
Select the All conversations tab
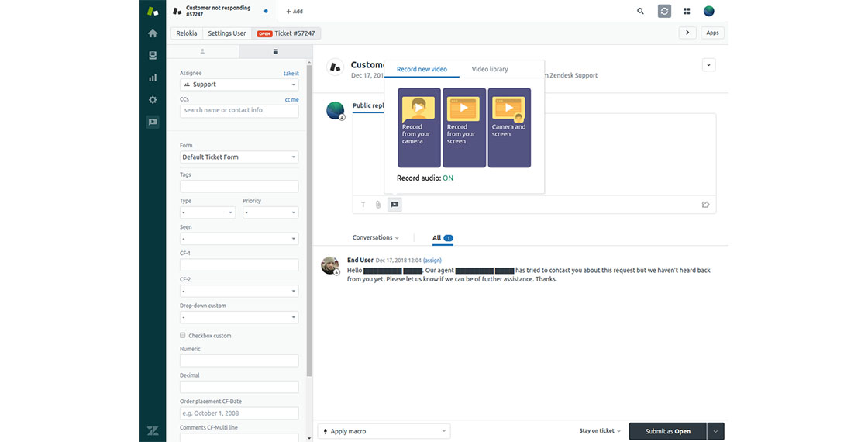pyautogui.click(x=443, y=238)
